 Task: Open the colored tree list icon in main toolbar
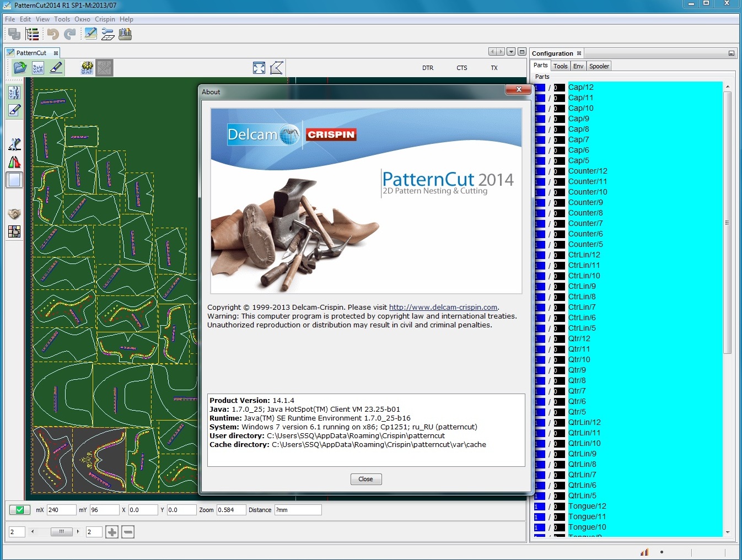pos(32,34)
